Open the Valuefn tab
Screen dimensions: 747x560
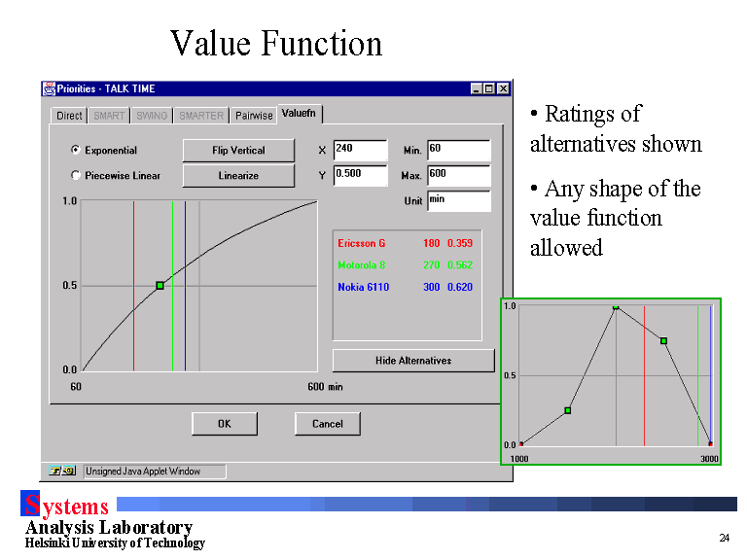[x=298, y=114]
